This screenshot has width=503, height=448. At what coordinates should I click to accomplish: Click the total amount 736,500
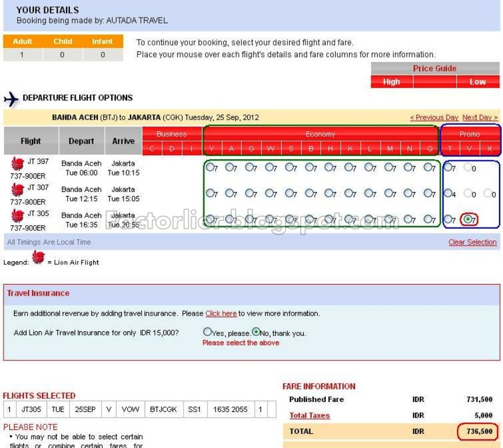[x=479, y=431]
